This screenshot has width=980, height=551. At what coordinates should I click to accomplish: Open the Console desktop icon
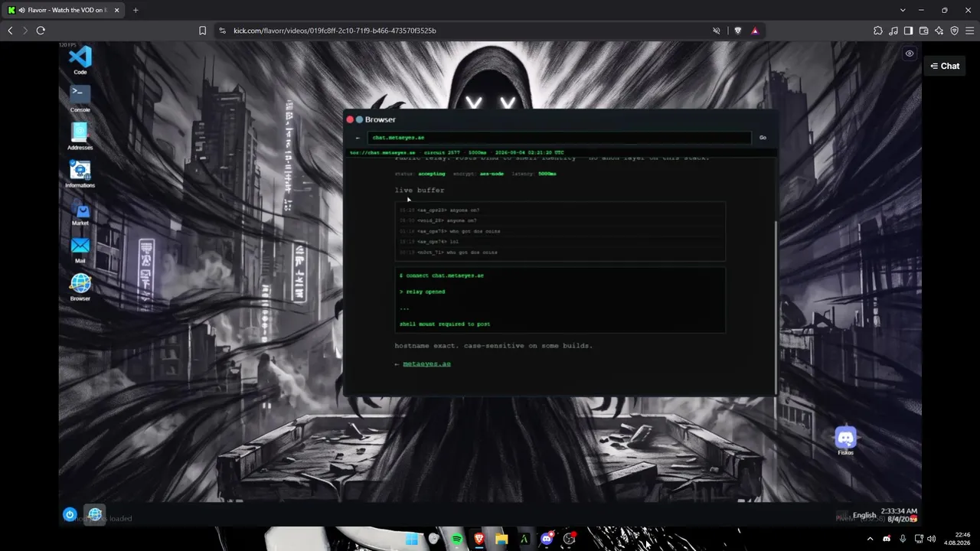80,97
